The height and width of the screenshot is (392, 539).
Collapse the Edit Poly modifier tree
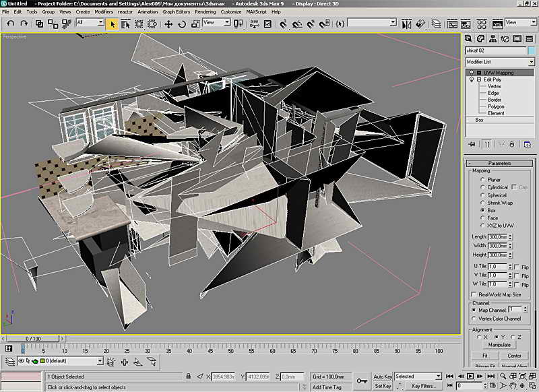[478, 79]
